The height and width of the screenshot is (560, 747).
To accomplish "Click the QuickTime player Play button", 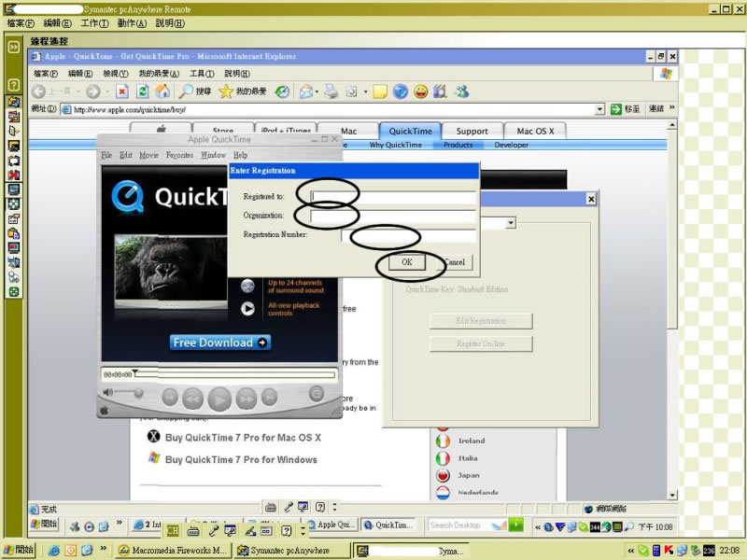I will pyautogui.click(x=219, y=399).
